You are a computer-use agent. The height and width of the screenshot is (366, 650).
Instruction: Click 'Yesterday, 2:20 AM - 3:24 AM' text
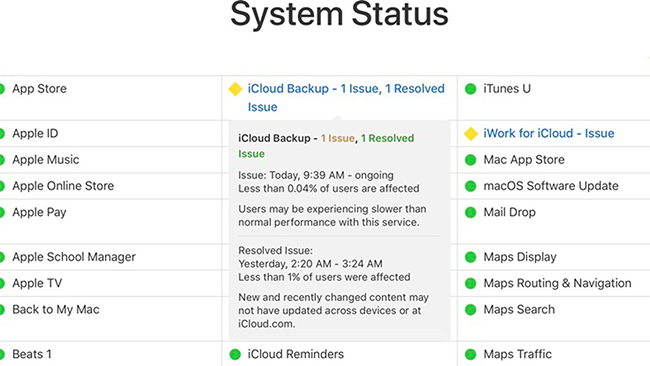pyautogui.click(x=310, y=264)
